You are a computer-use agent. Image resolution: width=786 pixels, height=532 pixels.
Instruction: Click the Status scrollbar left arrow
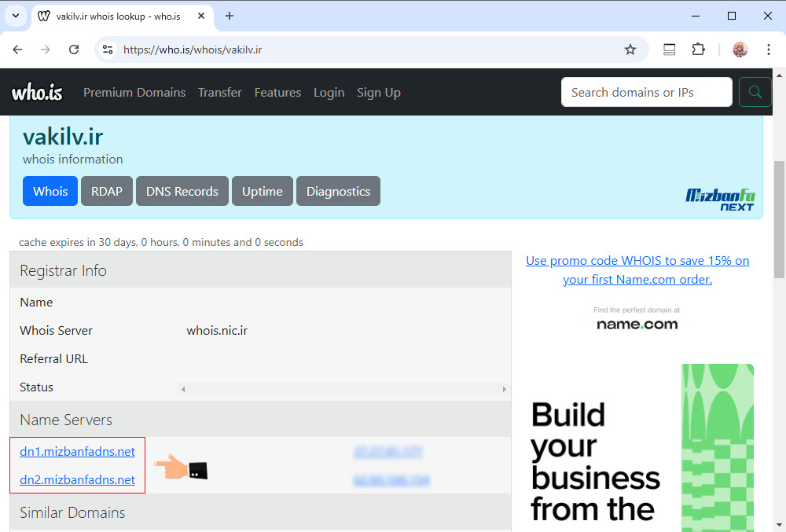(183, 389)
